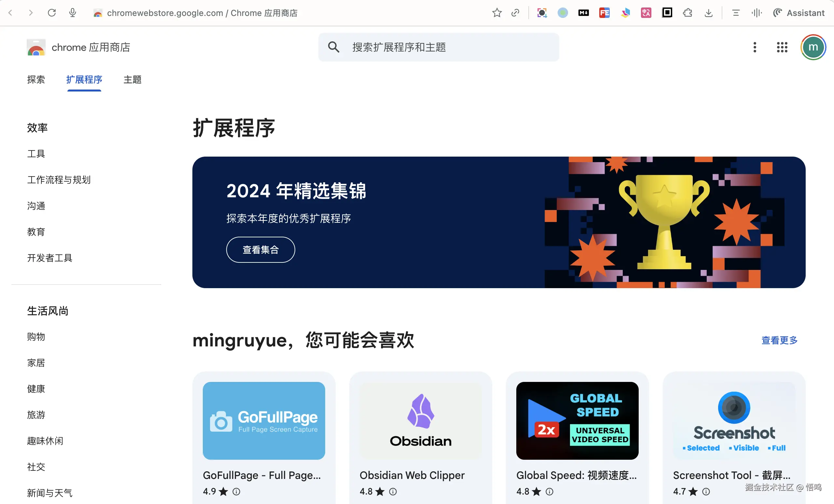Click the 查看集合 button on banner
The width and height of the screenshot is (834, 504).
(x=260, y=250)
